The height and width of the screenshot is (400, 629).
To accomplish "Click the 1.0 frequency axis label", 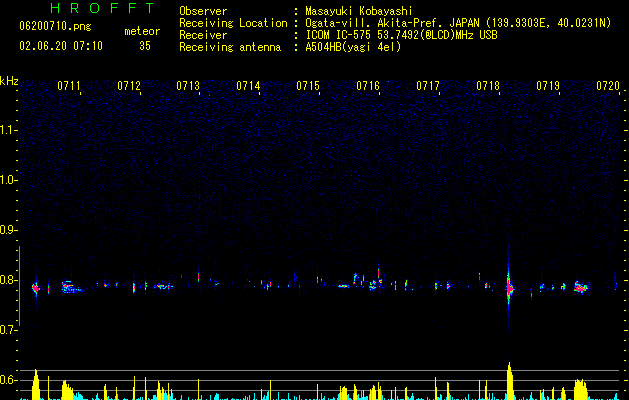I will pos(8,180).
